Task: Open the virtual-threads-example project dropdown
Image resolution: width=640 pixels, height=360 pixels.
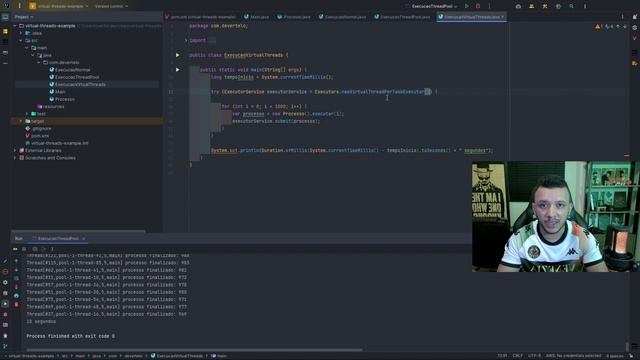Action: (59, 6)
